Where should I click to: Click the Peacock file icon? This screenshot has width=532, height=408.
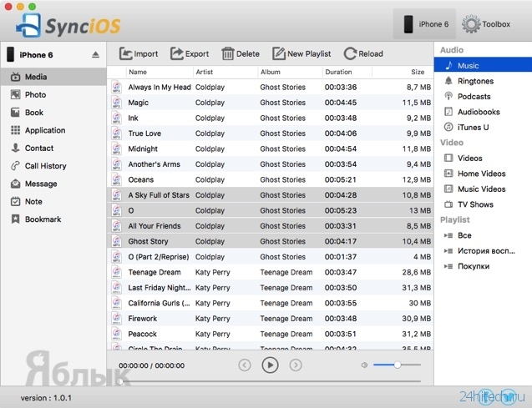(x=117, y=334)
